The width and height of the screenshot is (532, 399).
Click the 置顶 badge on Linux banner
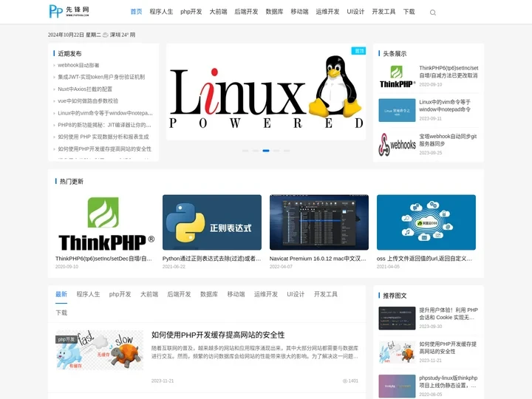(358, 51)
